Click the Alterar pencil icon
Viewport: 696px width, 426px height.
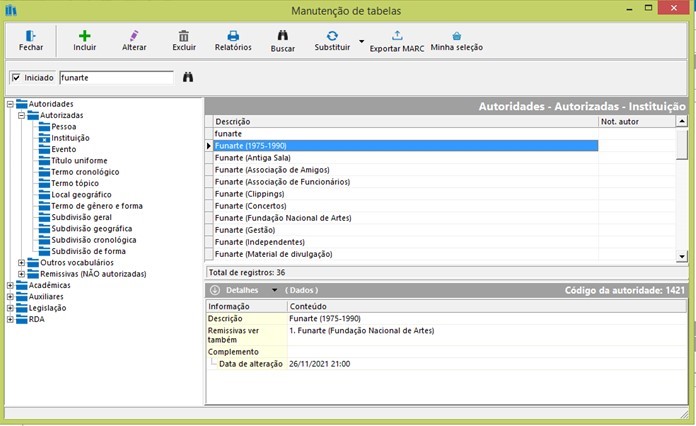134,35
